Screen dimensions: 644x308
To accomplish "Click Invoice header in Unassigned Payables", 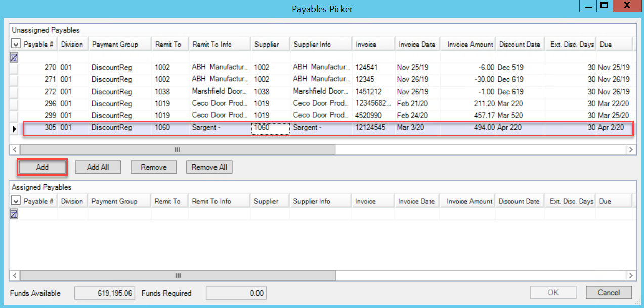I will pyautogui.click(x=373, y=44).
